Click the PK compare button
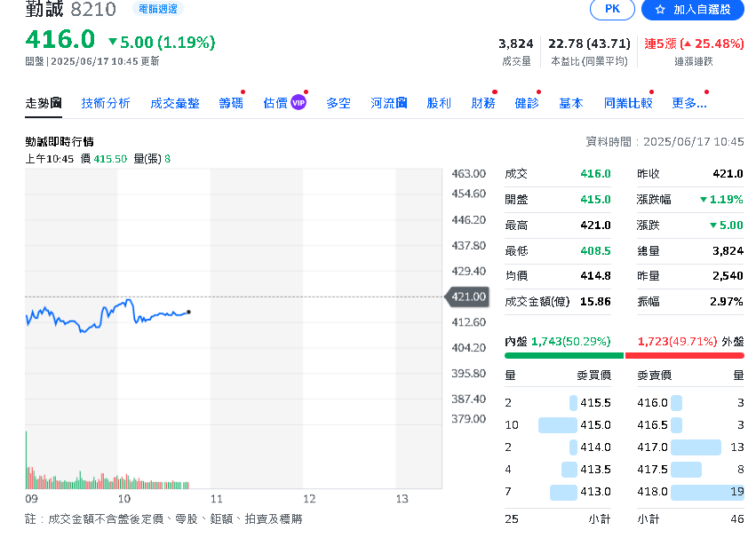The width and height of the screenshot is (756, 546). tap(612, 9)
